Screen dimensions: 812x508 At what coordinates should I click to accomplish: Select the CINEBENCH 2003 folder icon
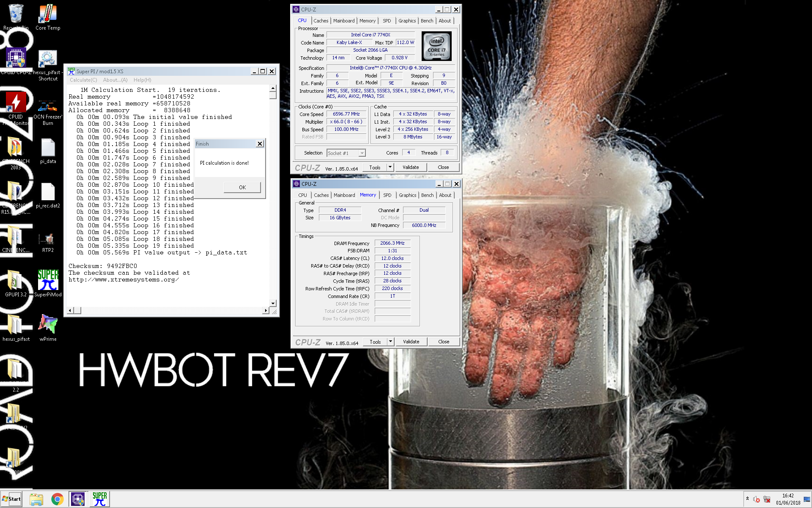[x=16, y=153]
